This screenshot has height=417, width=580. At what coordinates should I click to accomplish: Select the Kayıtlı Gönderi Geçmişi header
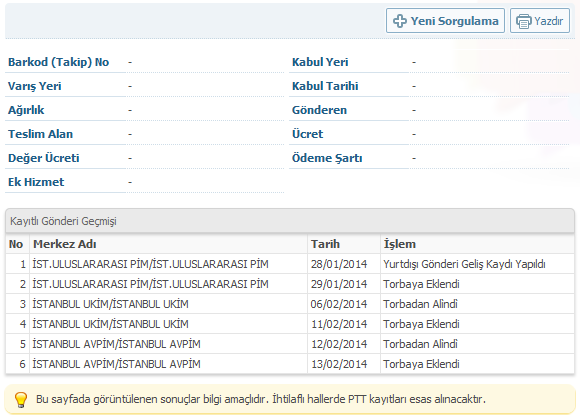coord(290,221)
